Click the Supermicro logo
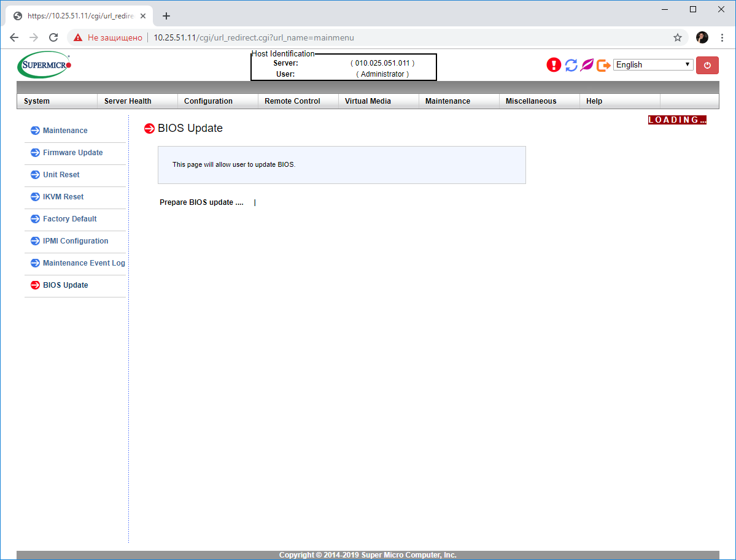736x560 pixels. pos(45,65)
